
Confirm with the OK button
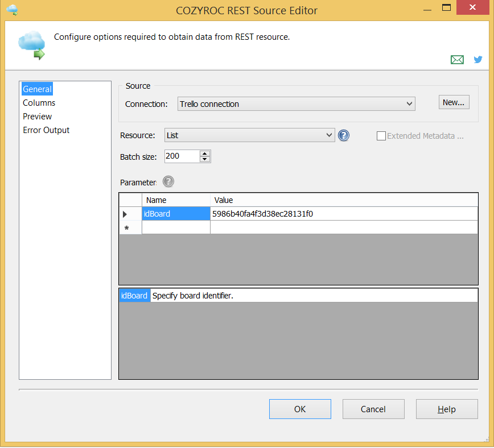(x=300, y=409)
